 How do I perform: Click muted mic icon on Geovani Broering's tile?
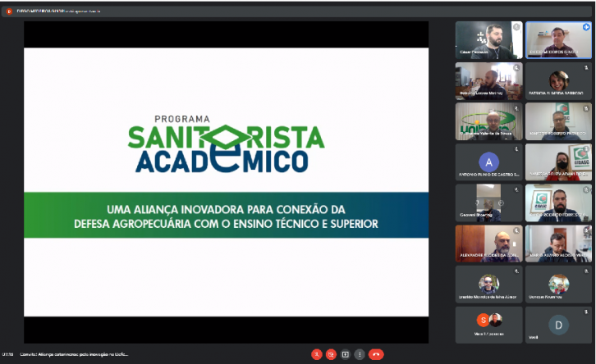tap(516, 189)
